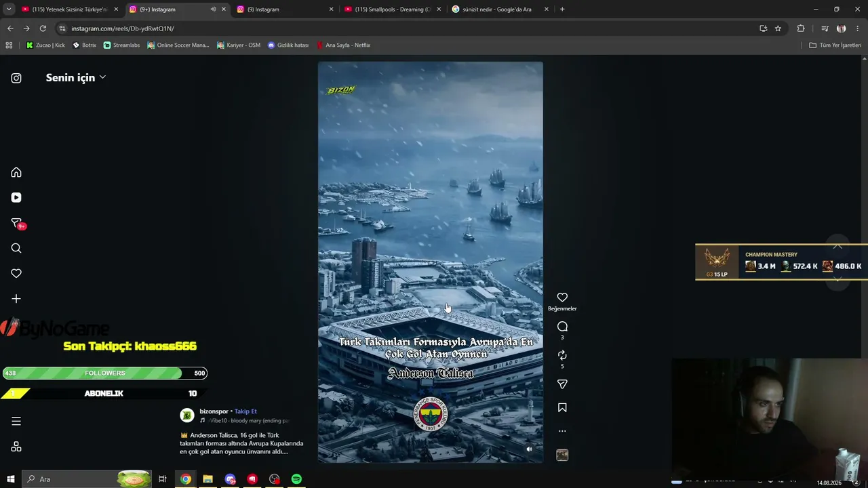The width and height of the screenshot is (868, 488).
Task: Share the reel with the paper plane icon
Action: pos(562,384)
